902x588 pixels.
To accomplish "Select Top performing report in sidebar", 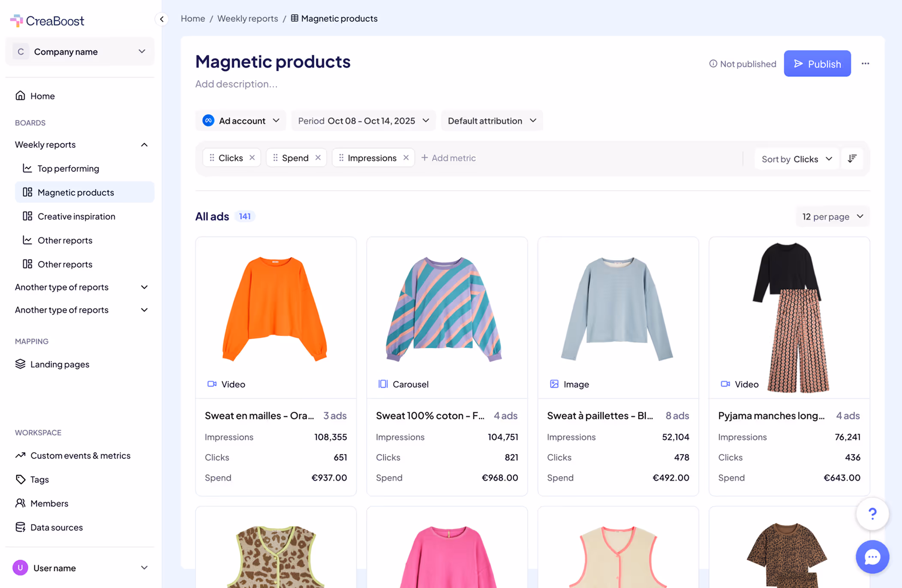I will pyautogui.click(x=68, y=168).
